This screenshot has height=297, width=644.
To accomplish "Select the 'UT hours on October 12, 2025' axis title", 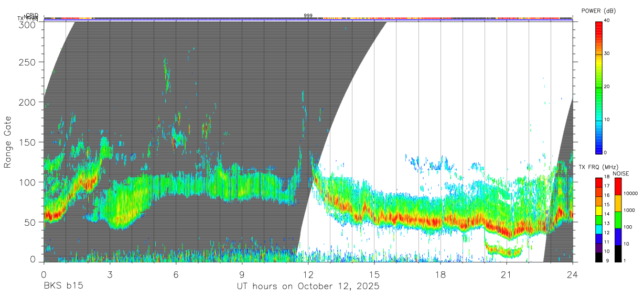I will pyautogui.click(x=307, y=286).
